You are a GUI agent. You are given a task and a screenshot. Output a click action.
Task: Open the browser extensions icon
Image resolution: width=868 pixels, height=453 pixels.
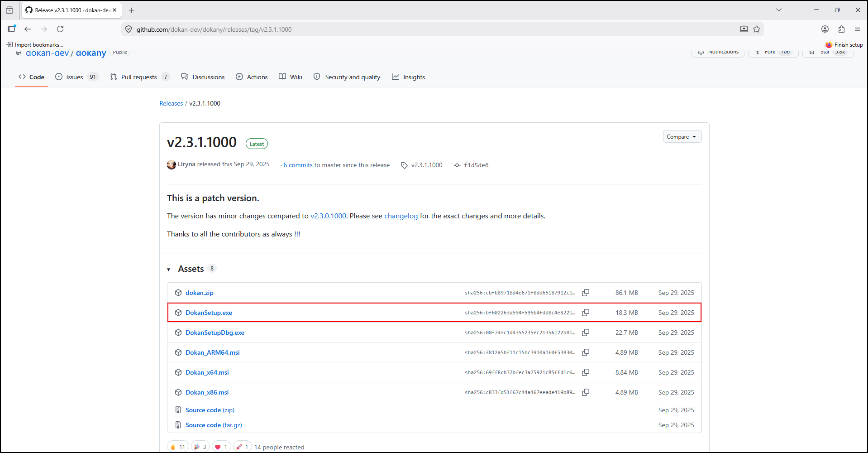(841, 29)
